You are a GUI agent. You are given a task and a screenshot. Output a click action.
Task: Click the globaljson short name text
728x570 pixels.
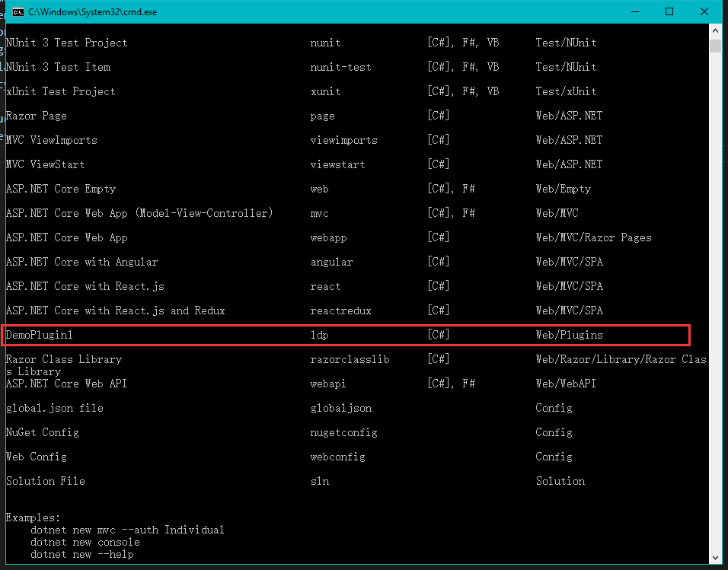pyautogui.click(x=340, y=408)
